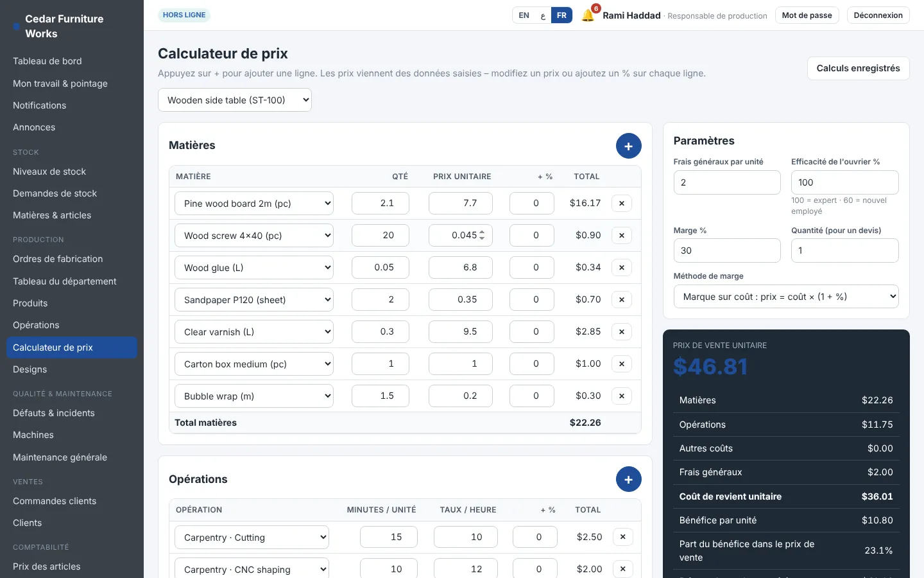Add a new operation line with plus
This screenshot has height=578, width=924.
click(628, 480)
